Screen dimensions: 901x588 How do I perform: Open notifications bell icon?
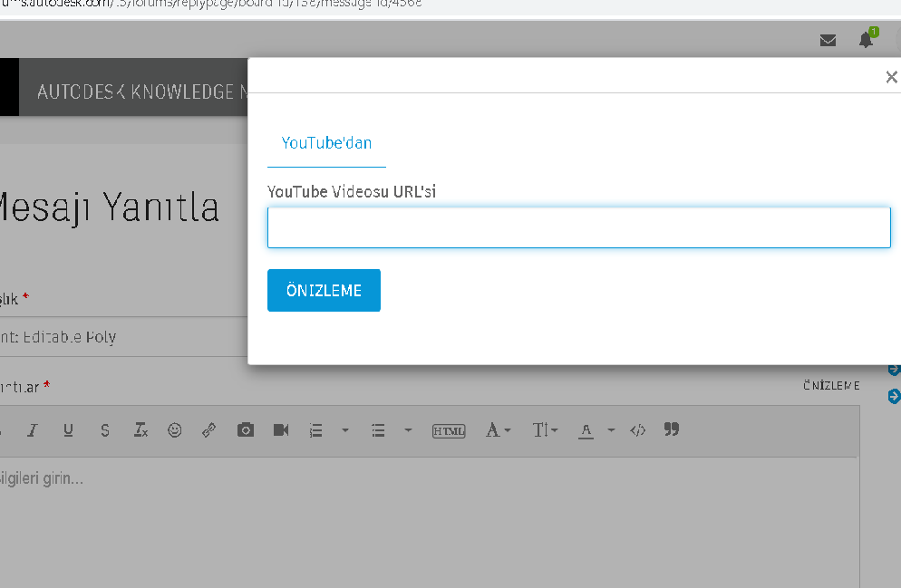tap(866, 40)
